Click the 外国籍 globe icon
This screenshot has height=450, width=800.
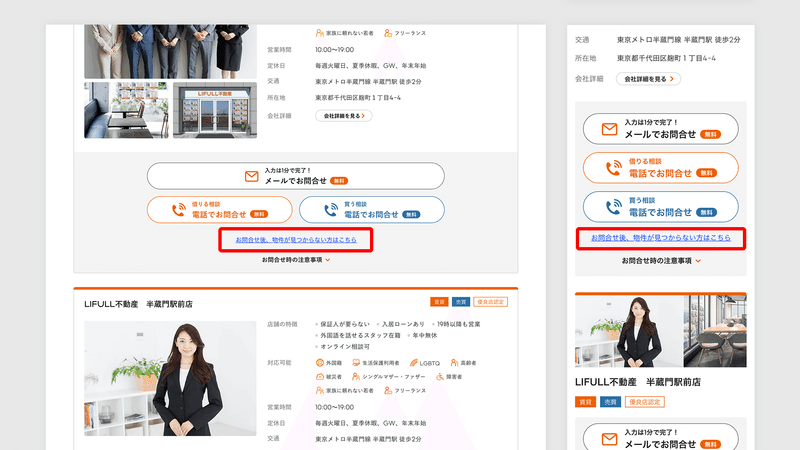[320, 363]
